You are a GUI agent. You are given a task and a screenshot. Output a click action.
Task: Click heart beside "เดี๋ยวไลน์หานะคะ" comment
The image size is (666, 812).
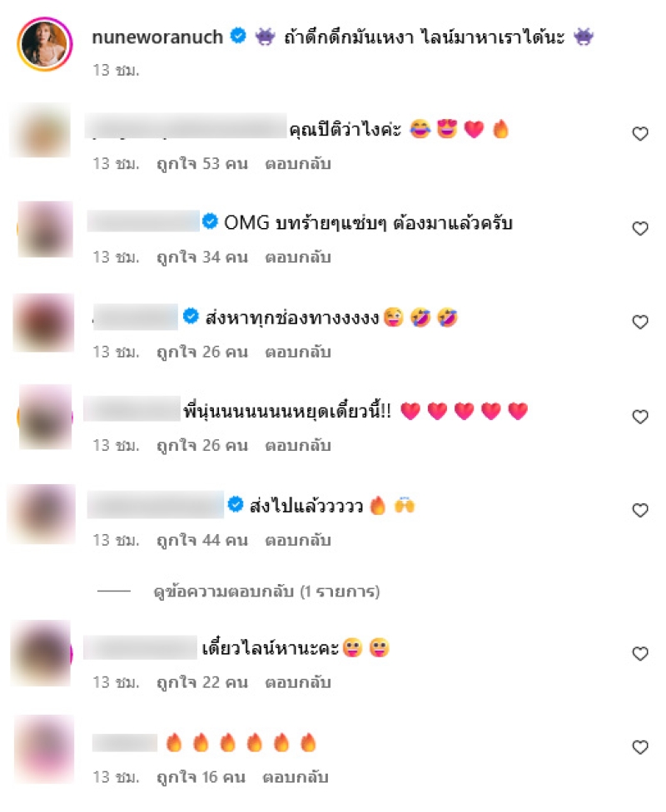coord(640,654)
